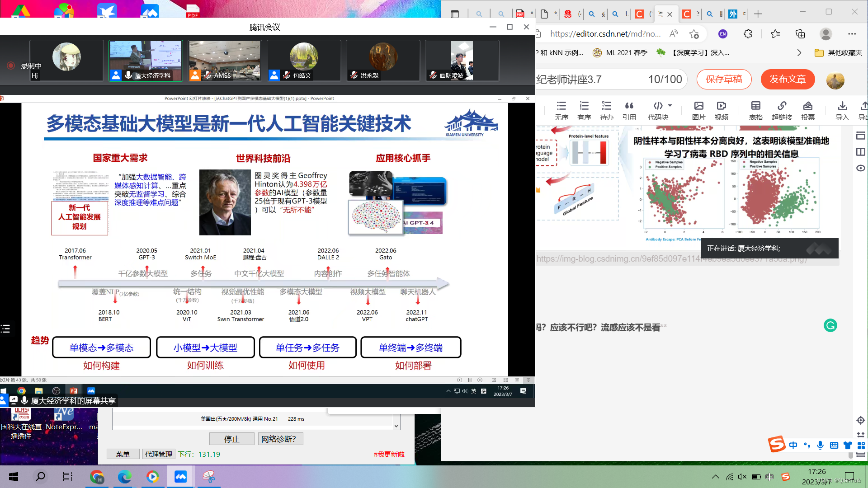Click the purple EN extension icon
Viewport: 868px width, 488px height.
pyautogui.click(x=723, y=34)
